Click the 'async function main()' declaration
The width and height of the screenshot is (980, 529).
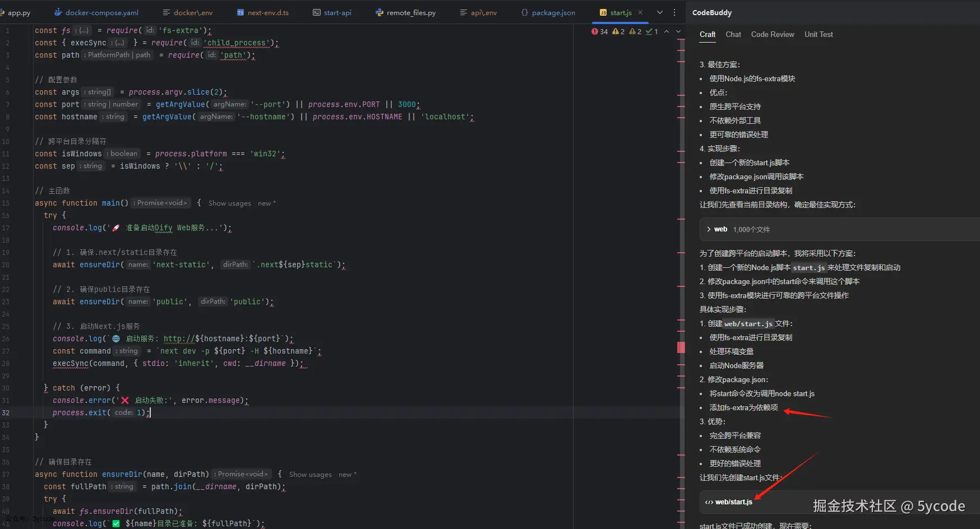click(x=82, y=203)
